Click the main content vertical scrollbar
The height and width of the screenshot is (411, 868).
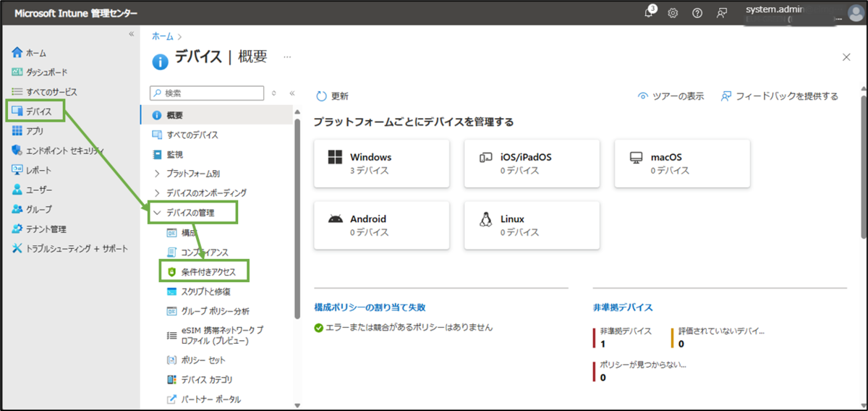click(863, 168)
